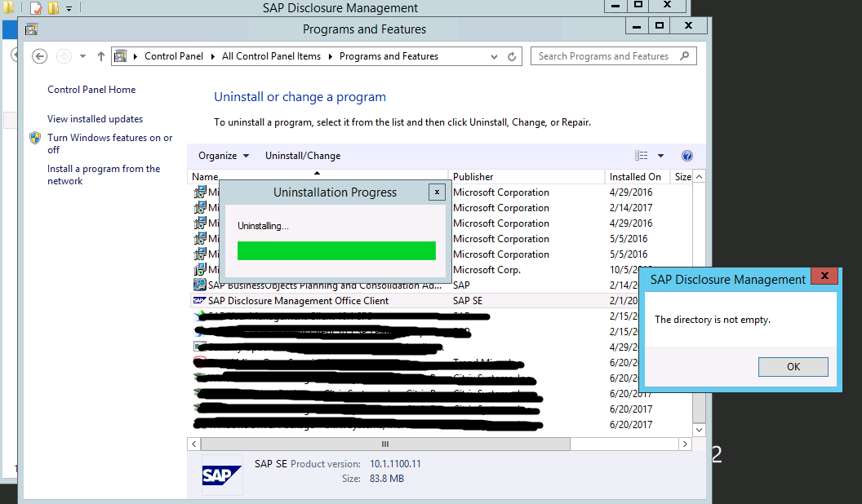Open quick access toolbar dropdown in SAP window
The height and width of the screenshot is (504, 862).
point(69,9)
